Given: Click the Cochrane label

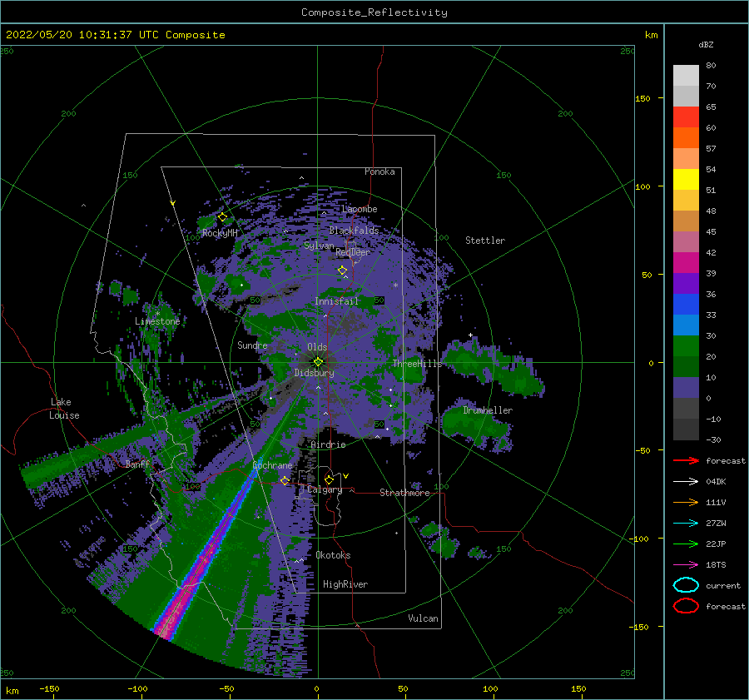Looking at the screenshot, I should [272, 465].
